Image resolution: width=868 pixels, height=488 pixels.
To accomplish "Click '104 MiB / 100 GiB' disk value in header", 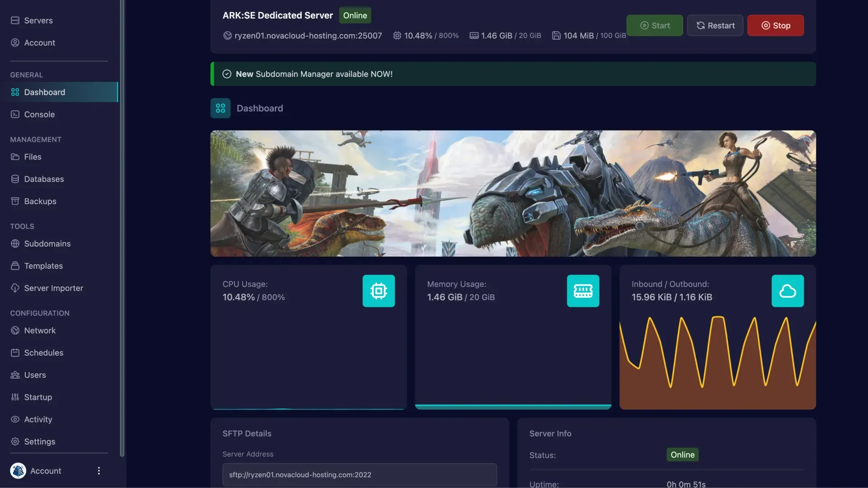I will point(594,35).
